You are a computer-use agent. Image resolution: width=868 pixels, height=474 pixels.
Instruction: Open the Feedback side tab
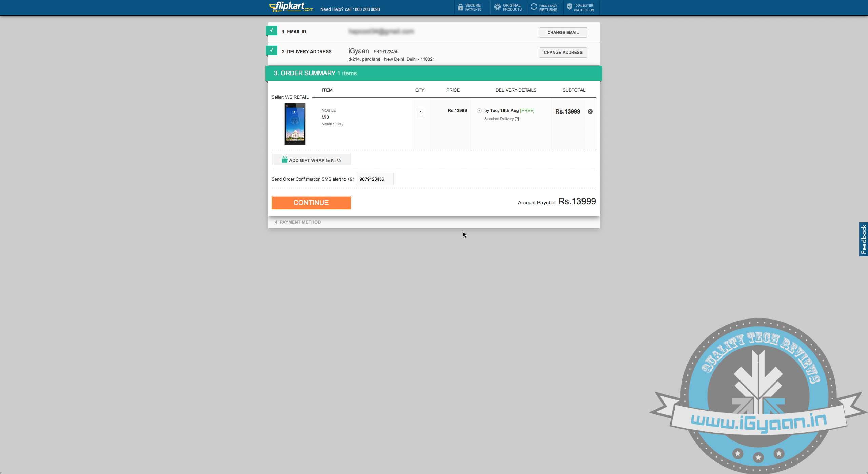tap(863, 239)
